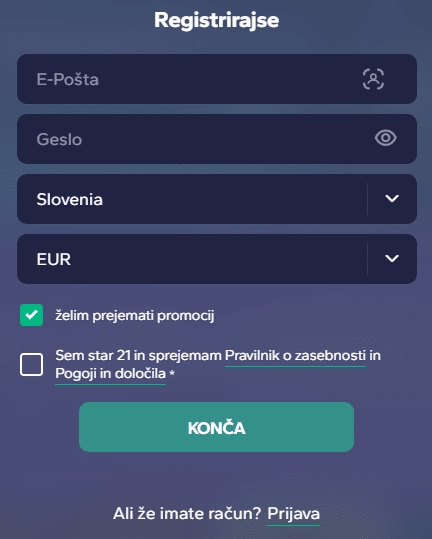
Task: Open the Pogoji in določila link
Action: (110, 374)
